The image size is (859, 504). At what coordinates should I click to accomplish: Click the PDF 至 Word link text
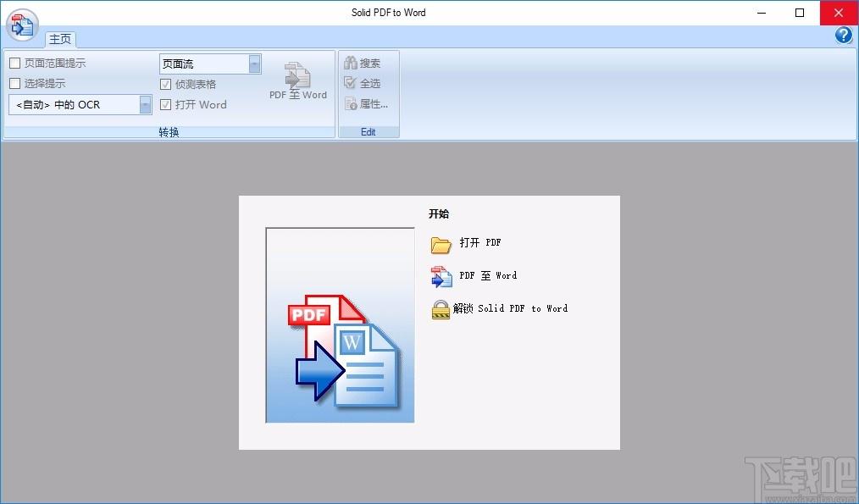click(488, 275)
